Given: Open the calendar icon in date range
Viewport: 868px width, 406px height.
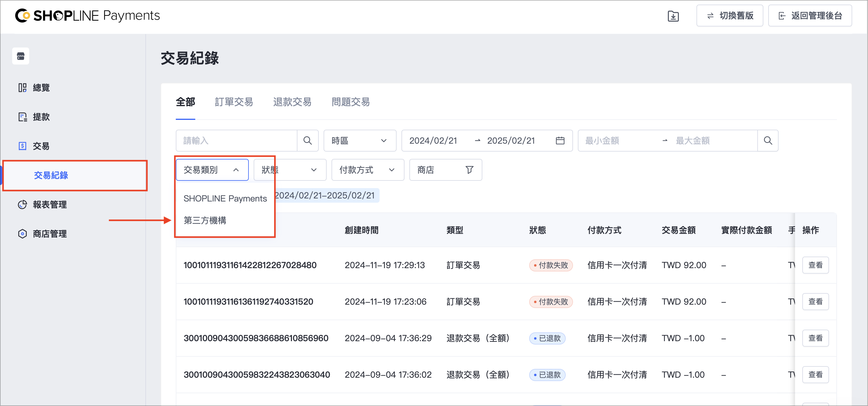Looking at the screenshot, I should (x=560, y=141).
